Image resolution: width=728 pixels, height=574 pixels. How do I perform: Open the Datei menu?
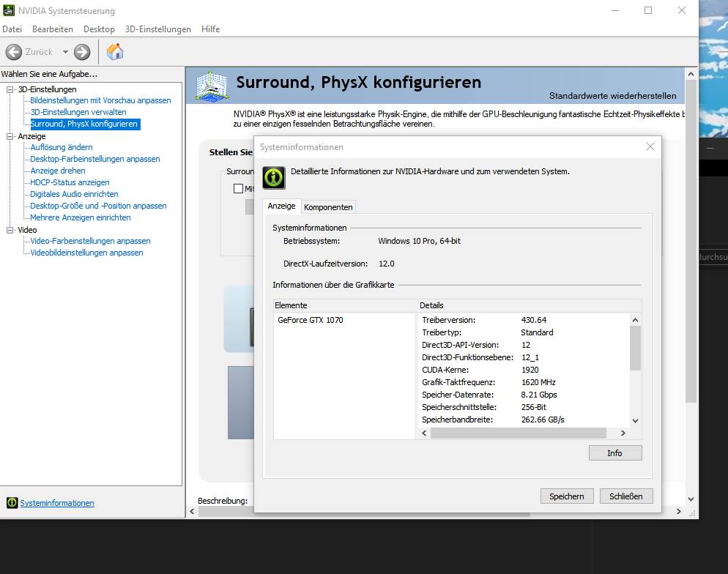click(x=12, y=29)
